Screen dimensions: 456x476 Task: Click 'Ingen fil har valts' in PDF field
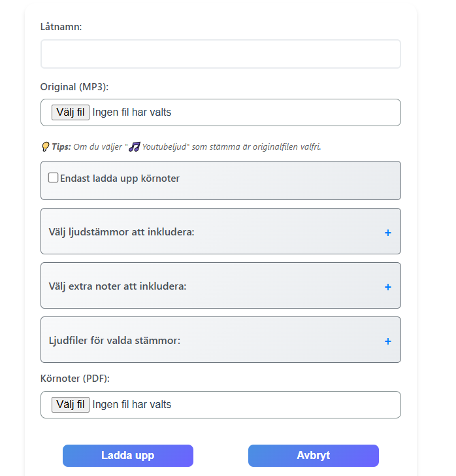(x=132, y=405)
